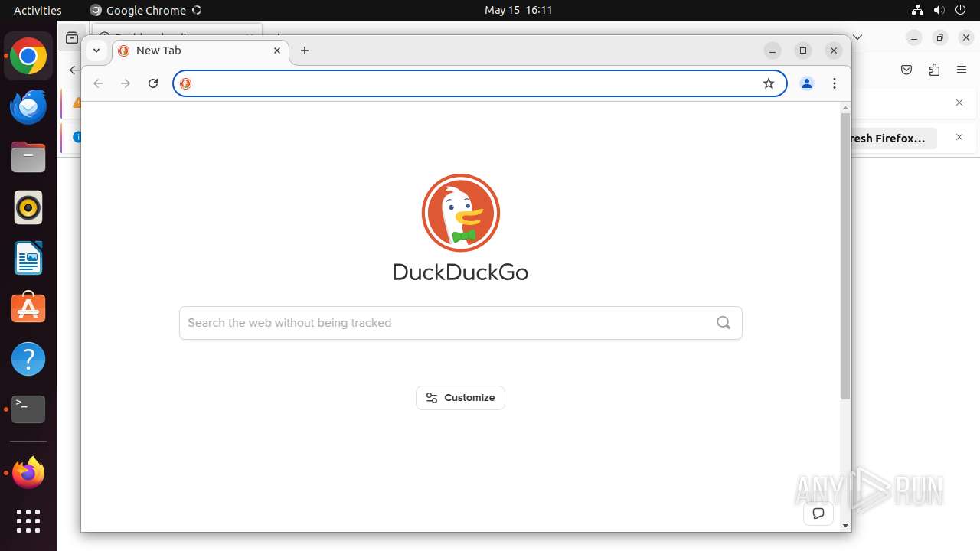Select the New Tab tab
The width and height of the screenshot is (980, 551).
point(201,51)
